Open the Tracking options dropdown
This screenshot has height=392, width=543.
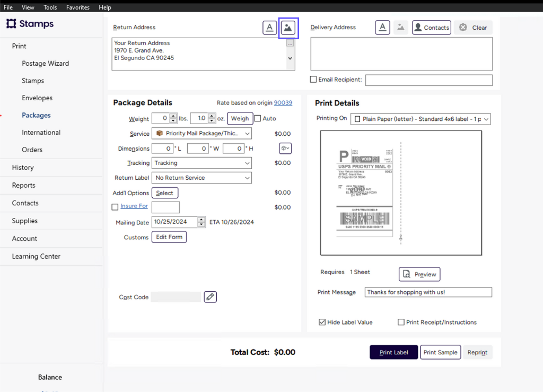[x=202, y=163]
